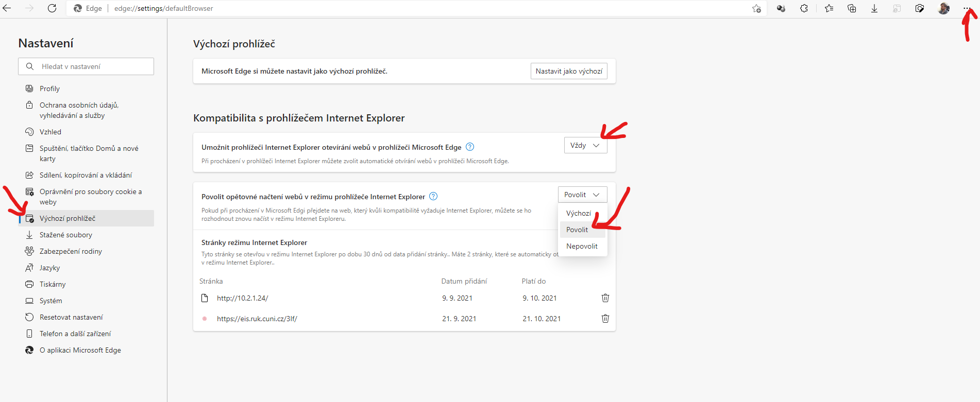
Task: Choose Povolit from dropdown list
Action: [x=583, y=230]
